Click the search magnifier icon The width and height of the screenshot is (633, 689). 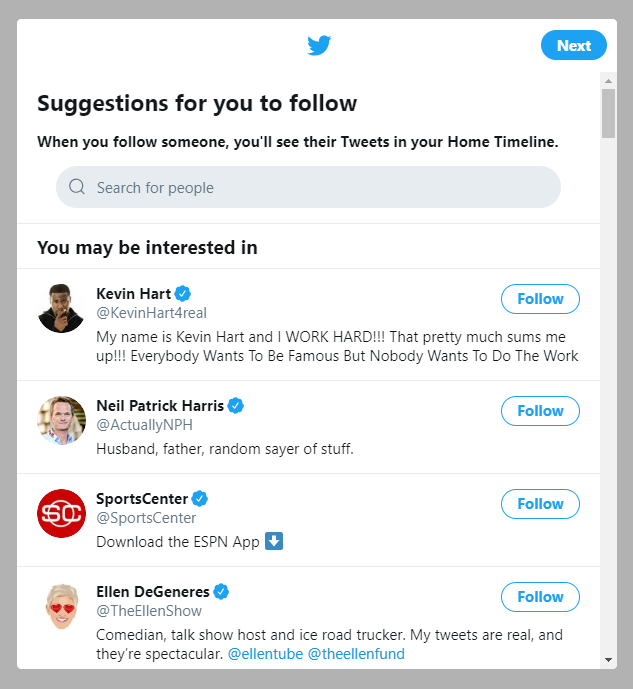tap(77, 187)
